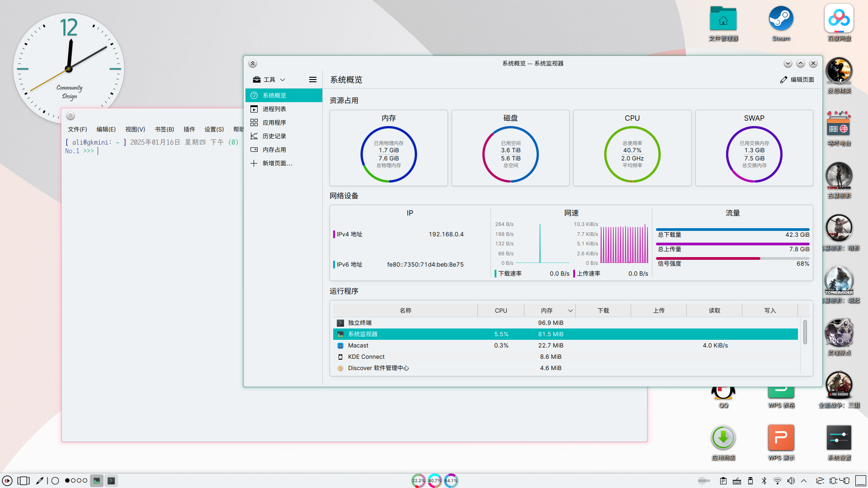
Task: Open 视图(V) menu in terminal
Action: 135,129
